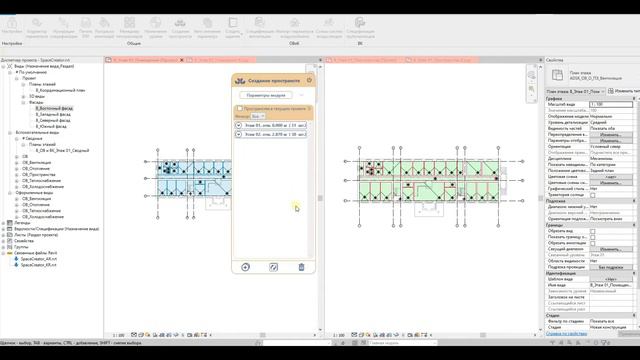Click the Параметры модуля button

[x=266, y=95]
